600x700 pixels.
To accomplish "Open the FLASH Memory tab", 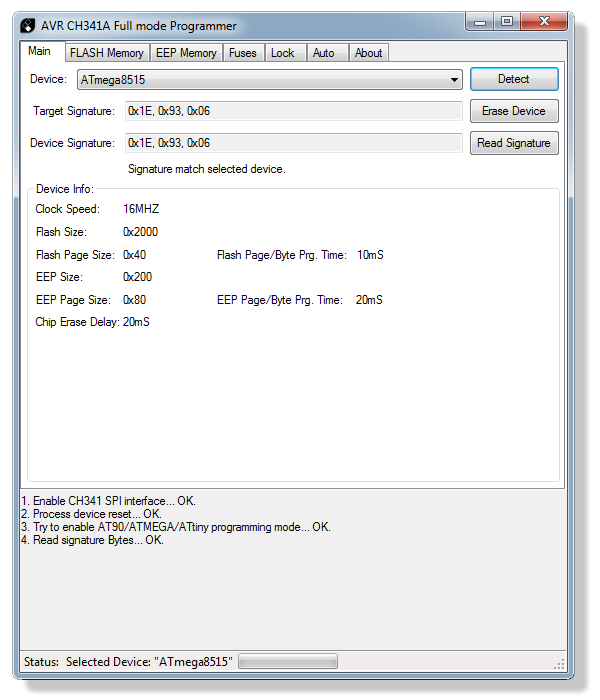I will pyautogui.click(x=107, y=53).
